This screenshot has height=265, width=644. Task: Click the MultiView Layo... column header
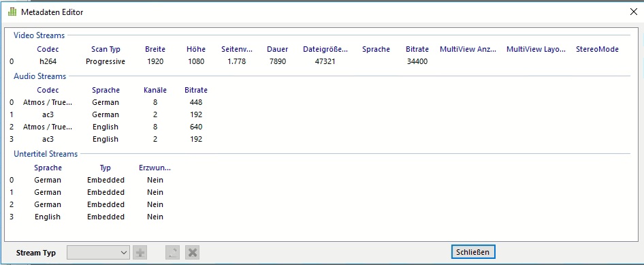tap(536, 49)
